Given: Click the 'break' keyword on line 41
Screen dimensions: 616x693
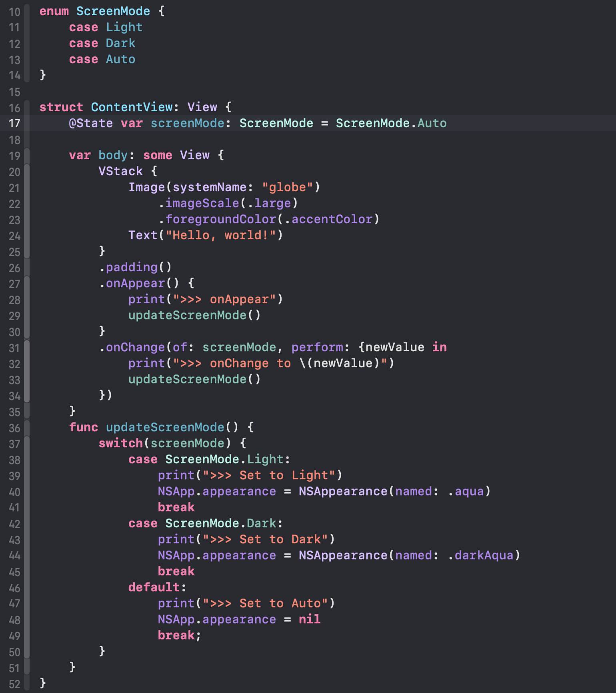Looking at the screenshot, I should pos(176,507).
